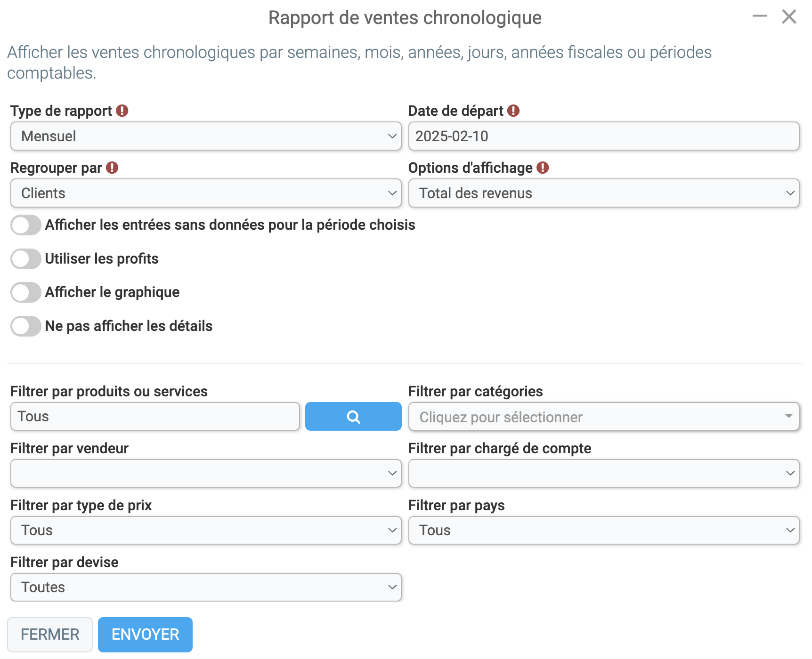Viewport: 812px width, 659px height.
Task: Click the ENVOYER button
Action: 145,635
